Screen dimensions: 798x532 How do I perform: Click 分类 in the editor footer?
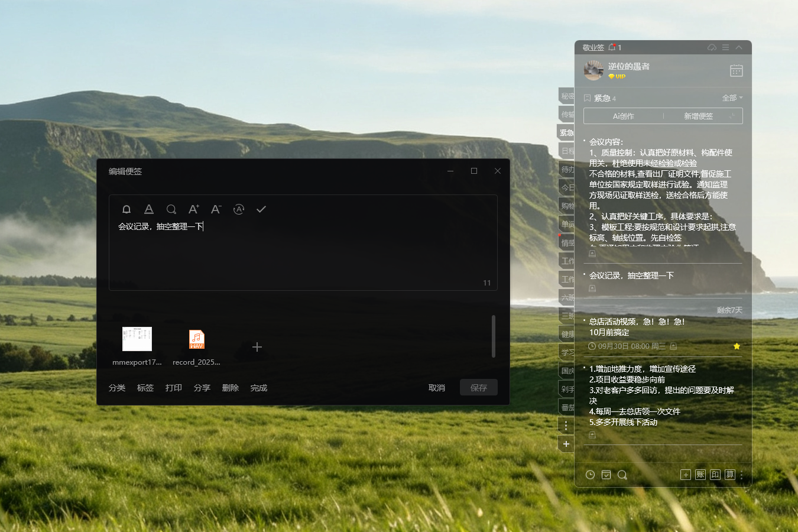point(117,388)
